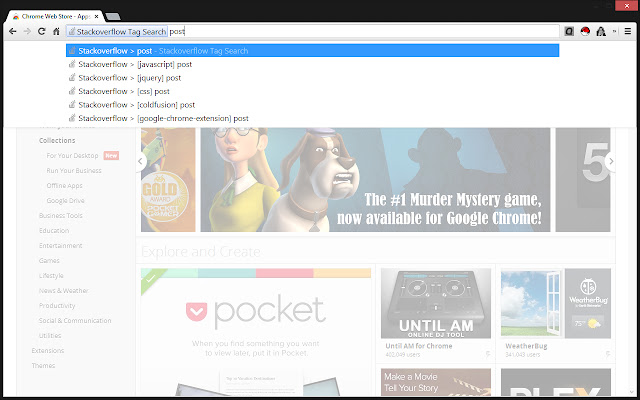Open the WeatherBug app thumbnail
The image size is (640, 400).
click(x=556, y=303)
